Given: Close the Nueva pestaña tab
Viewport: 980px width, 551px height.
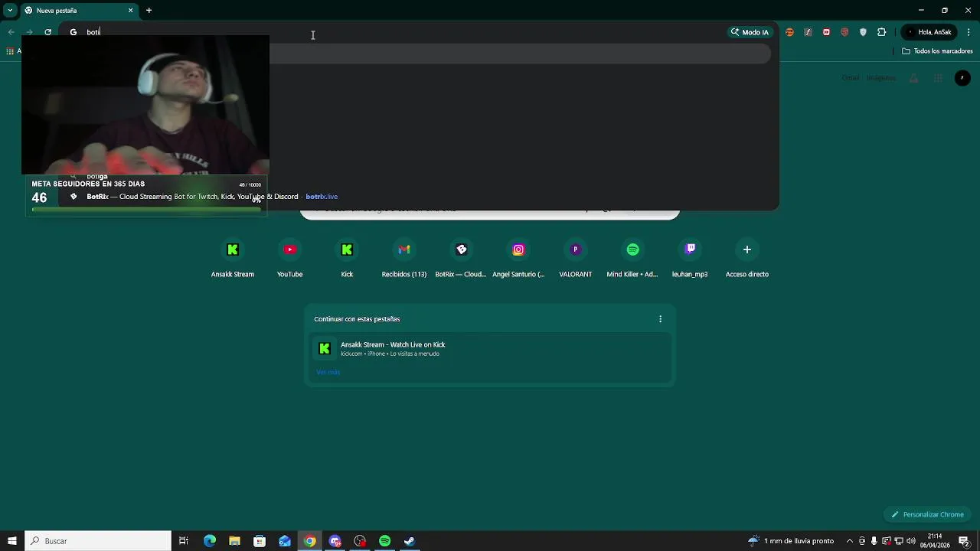Looking at the screenshot, I should (130, 11).
